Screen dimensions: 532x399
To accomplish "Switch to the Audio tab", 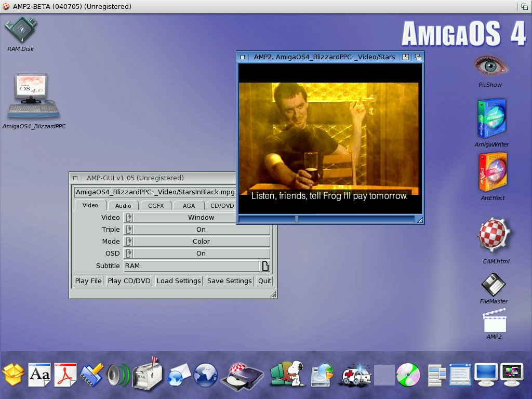I will point(123,206).
